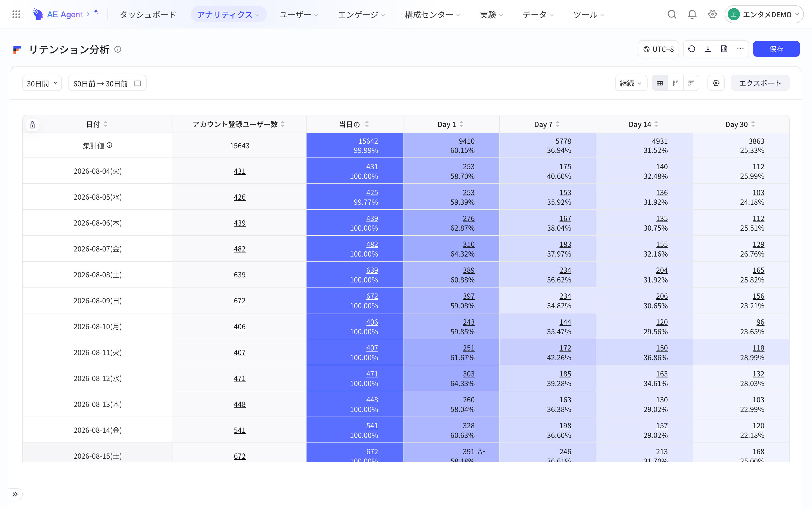This screenshot has width=812, height=508.
Task: Click the info icon next to 当日
Action: tap(357, 125)
